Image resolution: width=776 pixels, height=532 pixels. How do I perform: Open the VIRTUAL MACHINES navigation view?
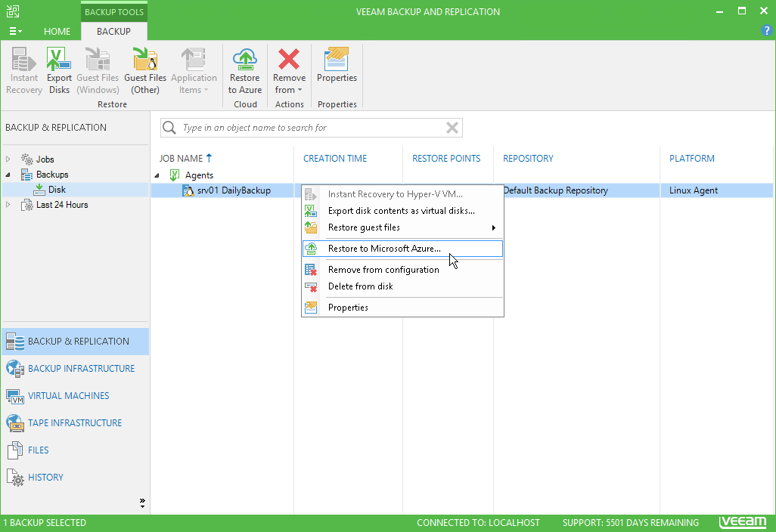[75, 395]
